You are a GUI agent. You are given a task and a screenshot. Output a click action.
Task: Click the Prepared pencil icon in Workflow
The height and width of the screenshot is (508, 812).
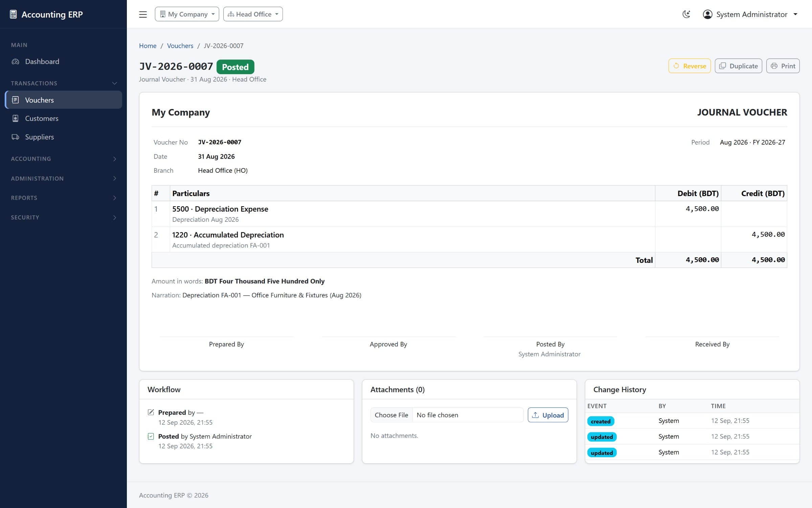click(151, 412)
